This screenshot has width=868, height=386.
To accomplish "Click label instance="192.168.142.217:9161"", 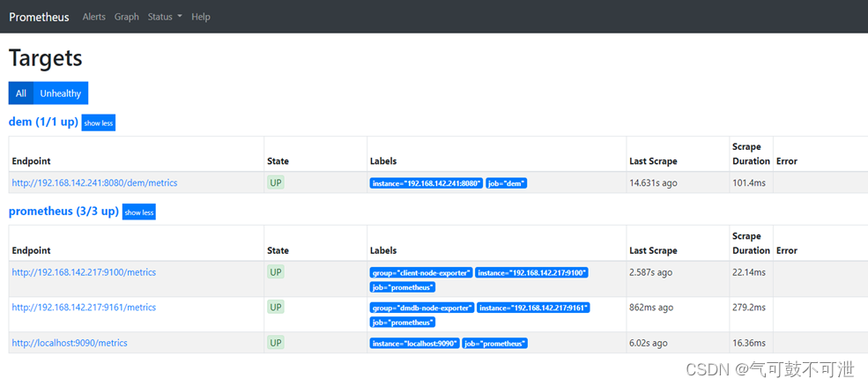I will click(534, 308).
